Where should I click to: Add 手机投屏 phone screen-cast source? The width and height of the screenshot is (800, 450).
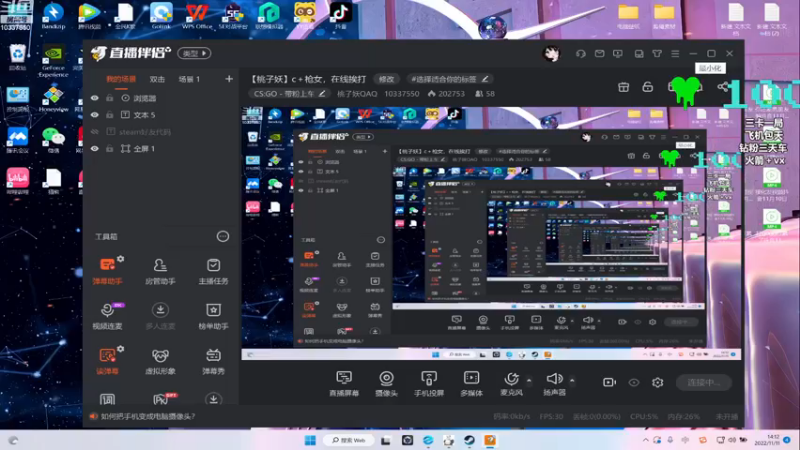429,383
